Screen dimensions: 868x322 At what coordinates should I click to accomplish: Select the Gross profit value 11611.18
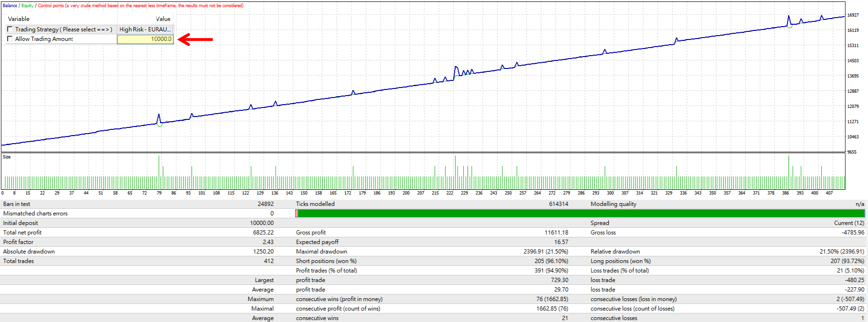557,233
